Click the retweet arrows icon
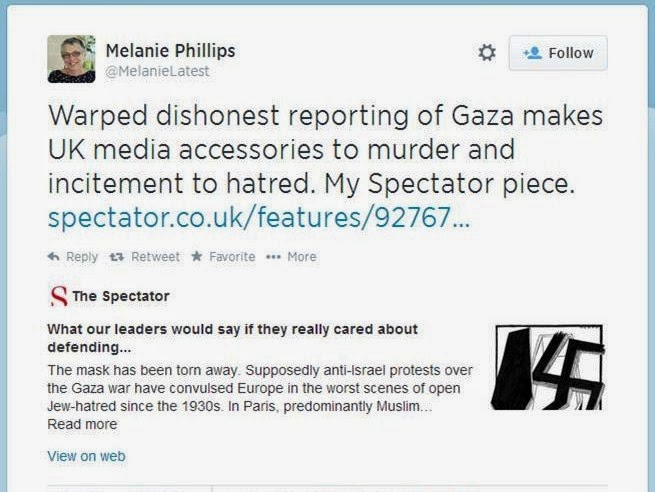The height and width of the screenshot is (492, 655). tap(117, 257)
